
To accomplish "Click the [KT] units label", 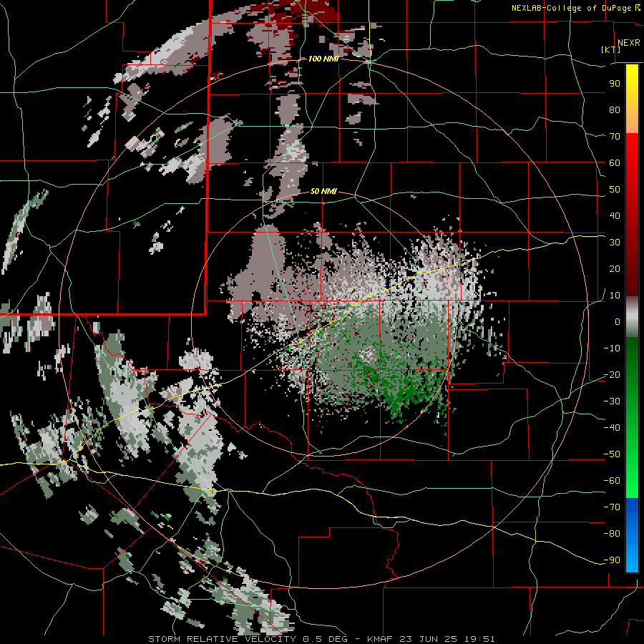I will coord(611,49).
